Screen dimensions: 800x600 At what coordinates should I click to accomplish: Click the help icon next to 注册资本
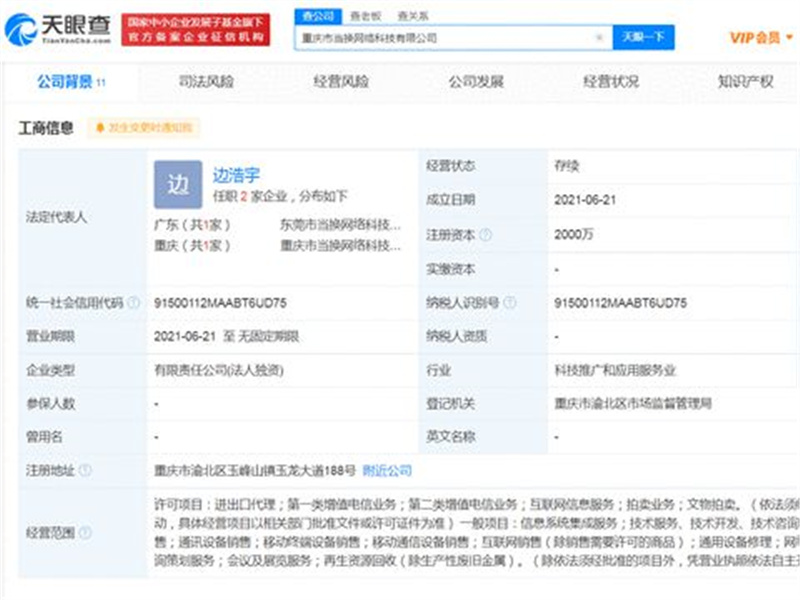pos(486,235)
